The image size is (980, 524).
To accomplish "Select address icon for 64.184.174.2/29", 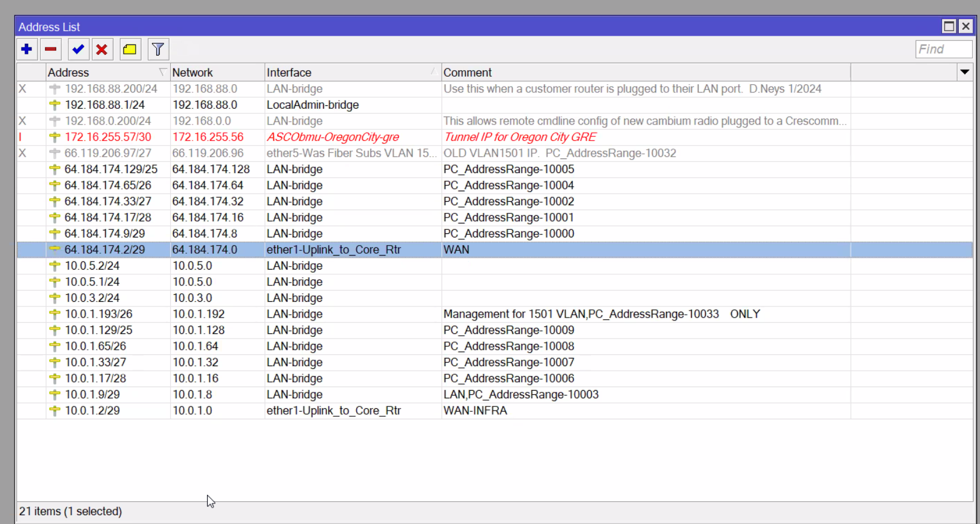I will (55, 249).
